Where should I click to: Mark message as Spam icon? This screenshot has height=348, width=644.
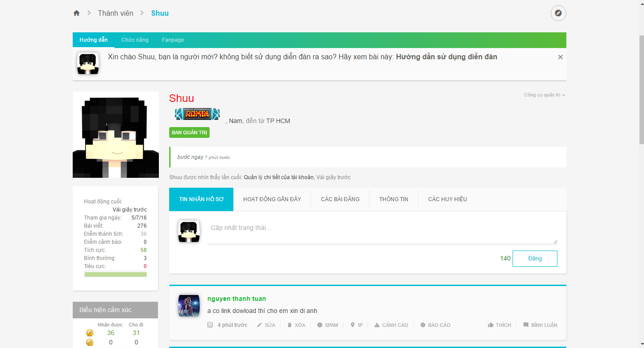coord(320,325)
